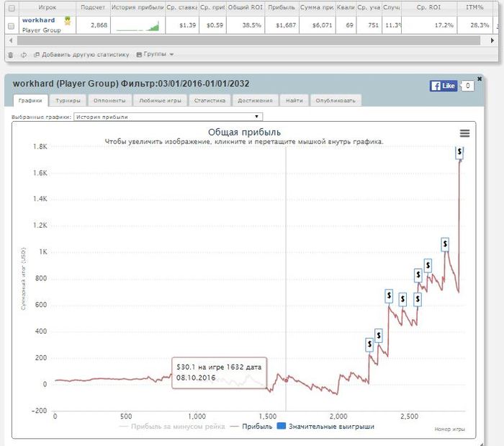Screen dimensions: 504x446
Task: Click the gold star badge next to workhard
Action: coord(68,21)
